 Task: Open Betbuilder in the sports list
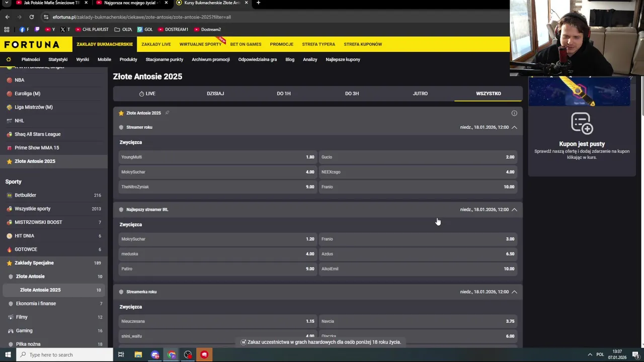[54, 195]
